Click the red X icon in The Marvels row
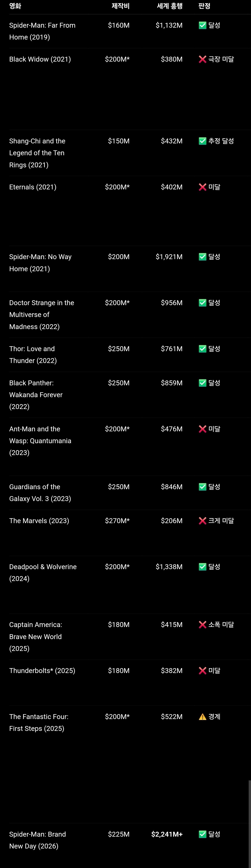This screenshot has width=251, height=868. (202, 521)
